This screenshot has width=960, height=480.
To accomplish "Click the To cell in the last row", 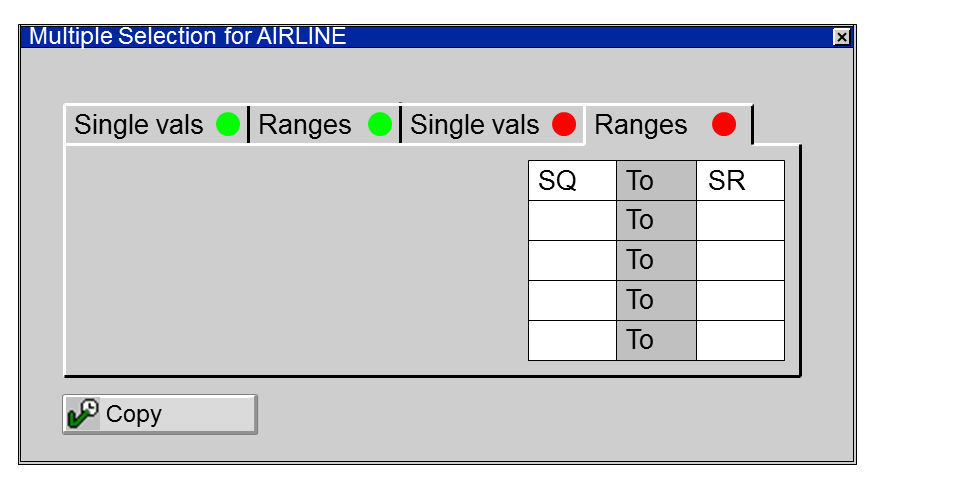I will [x=656, y=341].
